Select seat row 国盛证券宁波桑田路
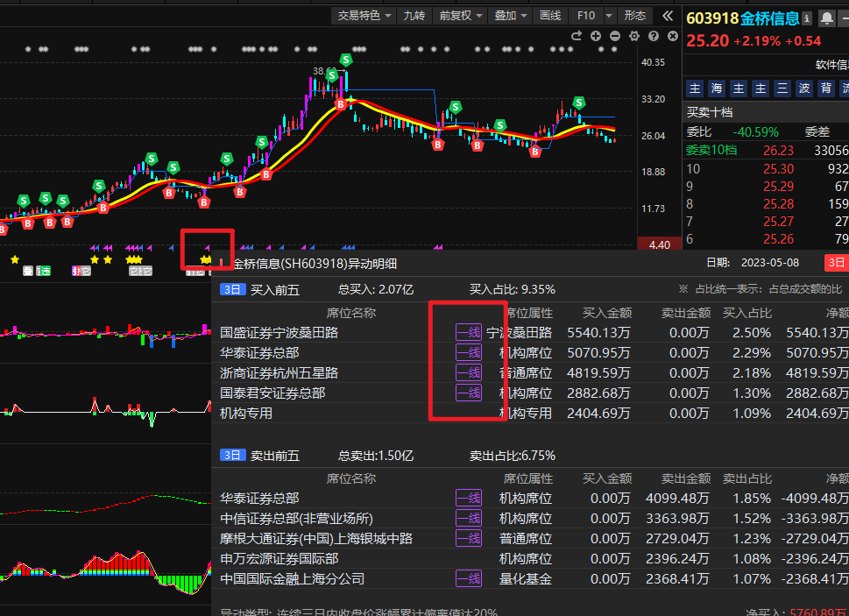The height and width of the screenshot is (616, 849). pyautogui.click(x=530, y=332)
